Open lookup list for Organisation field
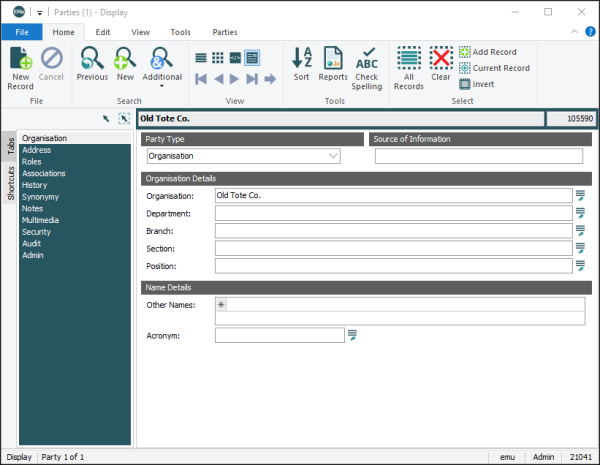The width and height of the screenshot is (600, 465). (580, 195)
